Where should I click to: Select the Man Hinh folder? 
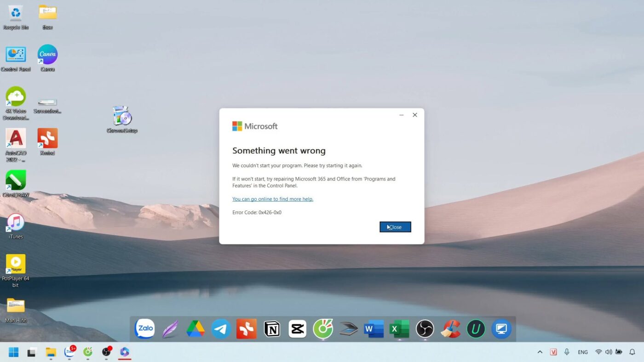pos(16,310)
